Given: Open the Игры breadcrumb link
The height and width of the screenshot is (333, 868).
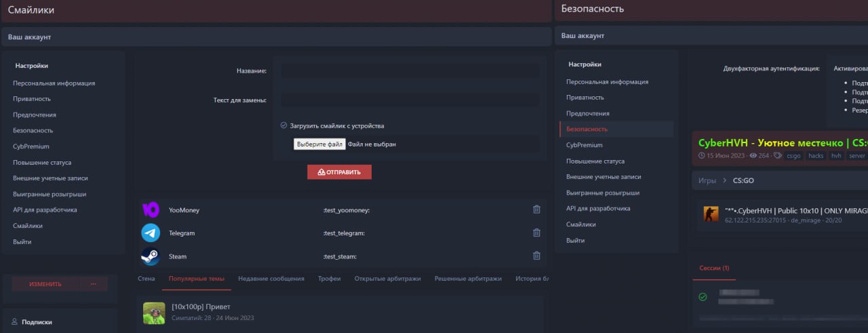Looking at the screenshot, I should tap(707, 180).
